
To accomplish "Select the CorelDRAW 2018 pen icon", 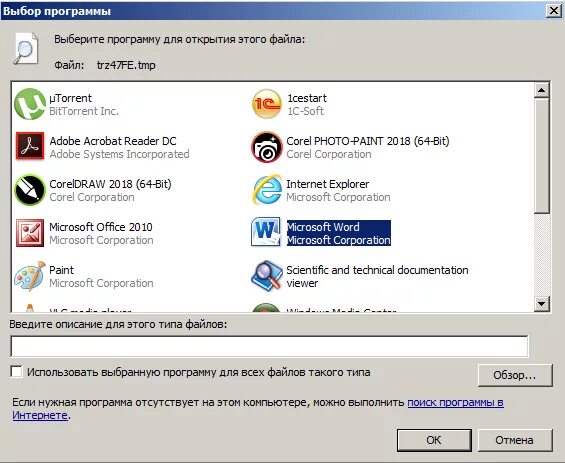I will coord(30,190).
